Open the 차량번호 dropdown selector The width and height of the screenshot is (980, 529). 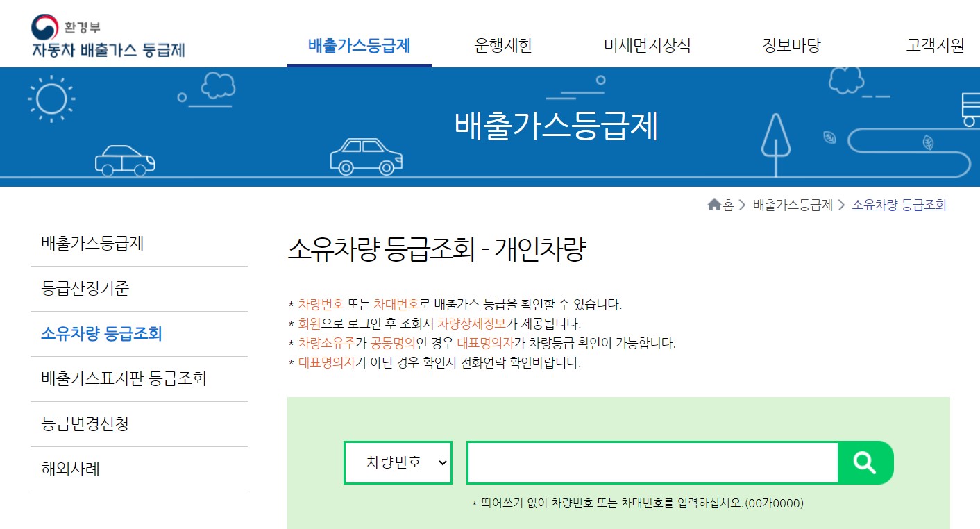point(398,462)
